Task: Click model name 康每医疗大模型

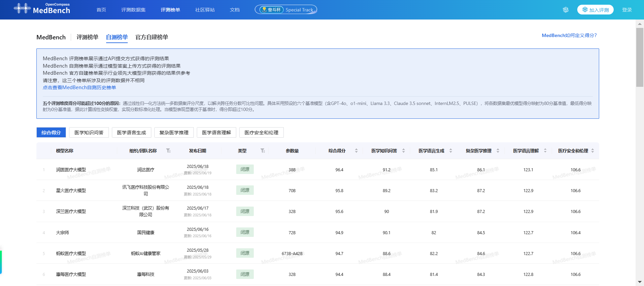Action: tap(71, 274)
